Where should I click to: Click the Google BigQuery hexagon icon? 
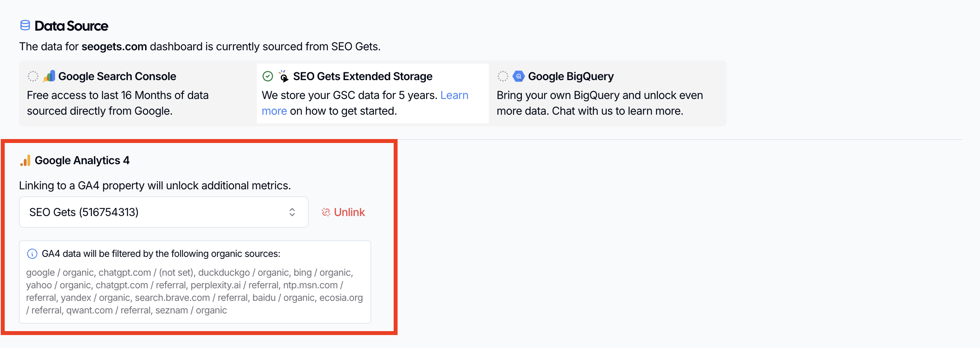(x=519, y=76)
